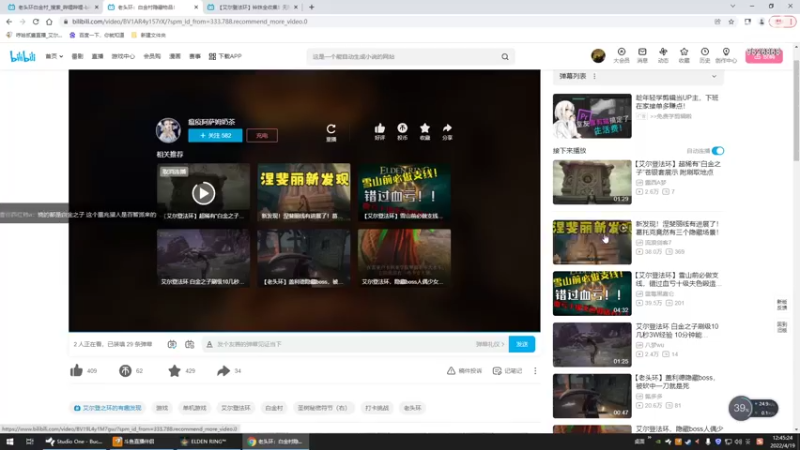The height and width of the screenshot is (450, 800).
Task: Open 收藏 favorites icon in header
Action: [x=684, y=55]
